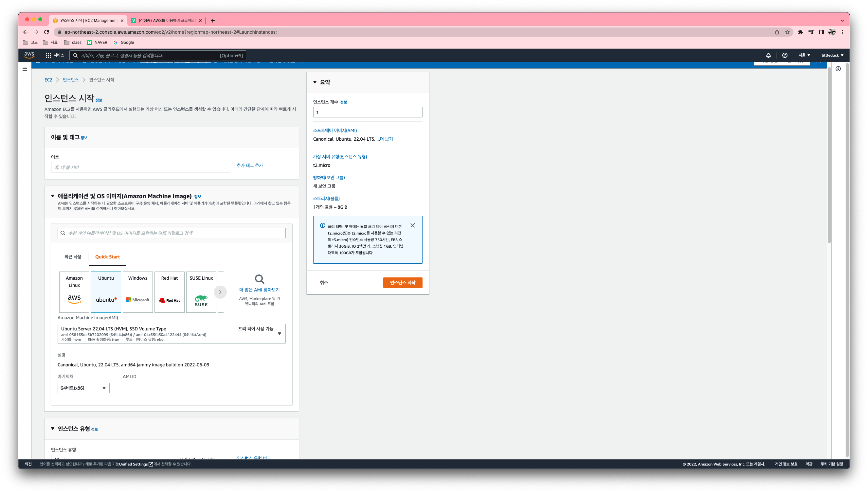
Task: Select the Ubuntu AMI tile
Action: [106, 292]
